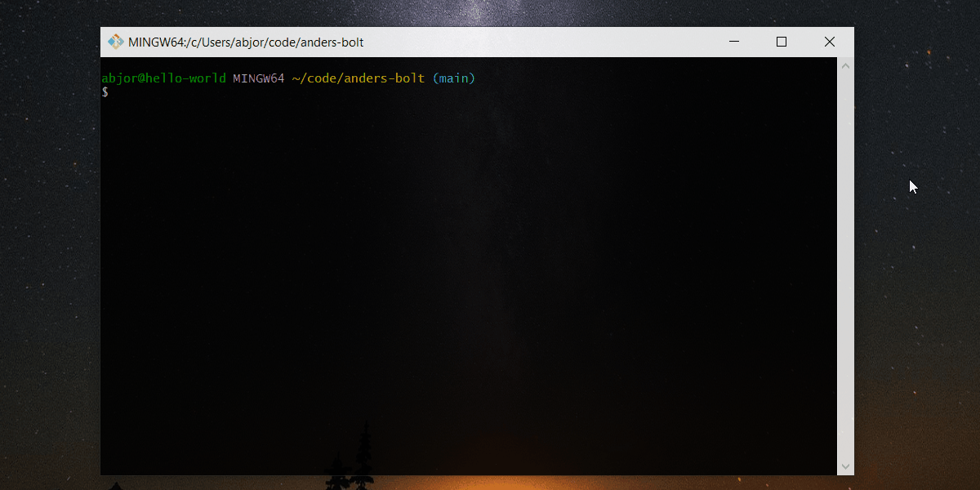Click the scrollbar down arrow in terminal
This screenshot has width=980, height=490.
(x=845, y=467)
